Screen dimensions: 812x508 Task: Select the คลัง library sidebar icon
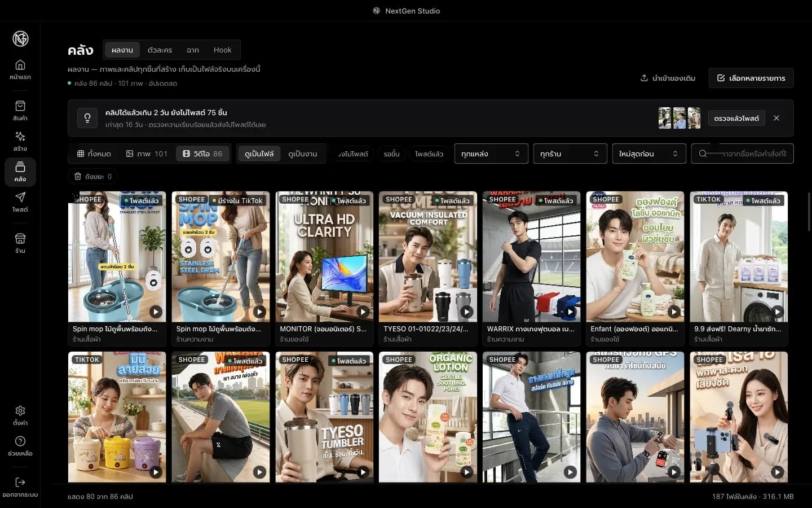(20, 172)
